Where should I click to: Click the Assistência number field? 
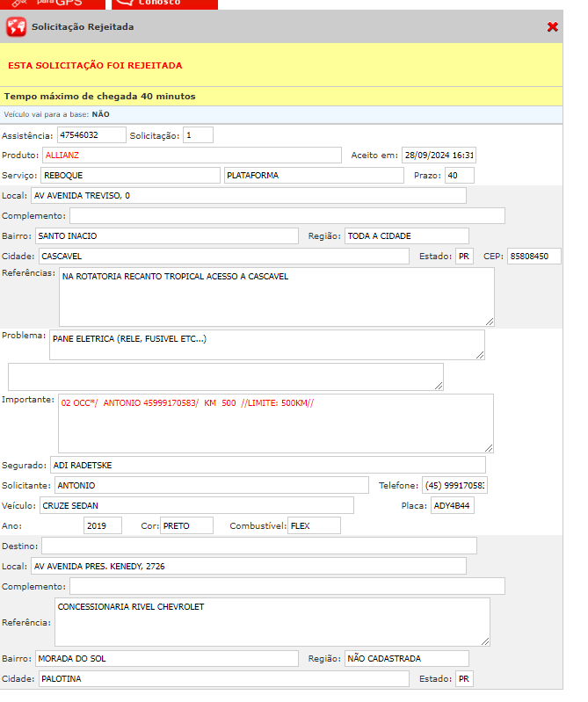(91, 135)
